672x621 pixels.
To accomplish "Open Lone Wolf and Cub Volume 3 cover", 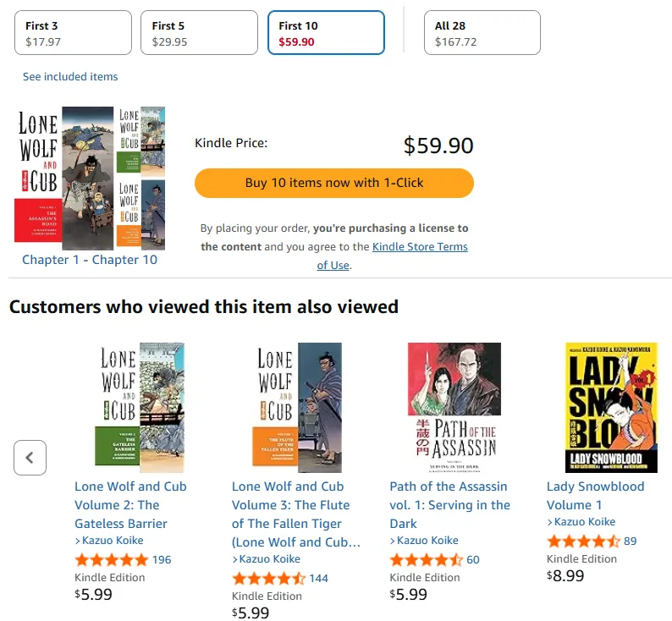I will [299, 407].
